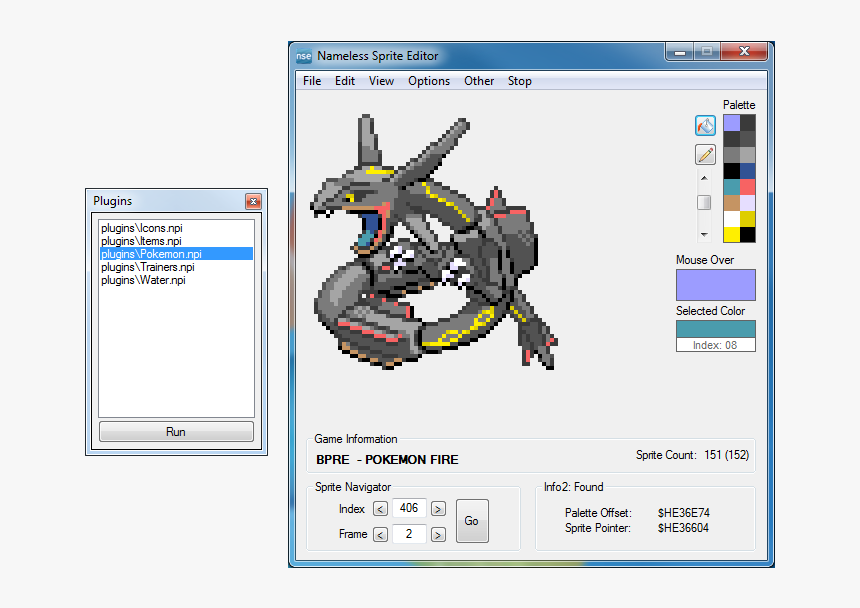Pick the coral red palette swatch

tap(748, 187)
